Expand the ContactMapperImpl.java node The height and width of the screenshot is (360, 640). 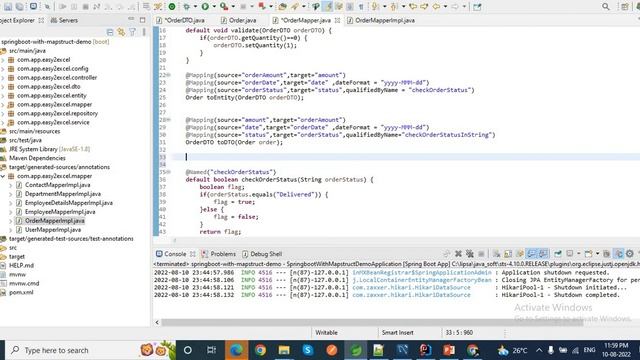10,185
